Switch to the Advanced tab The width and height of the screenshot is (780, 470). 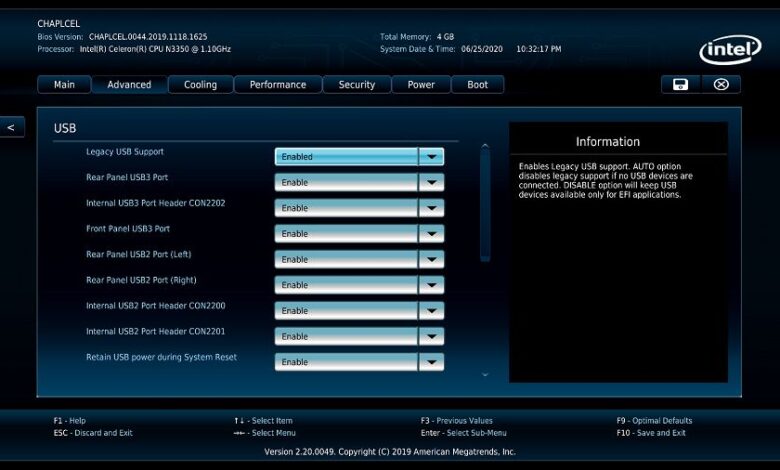129,85
